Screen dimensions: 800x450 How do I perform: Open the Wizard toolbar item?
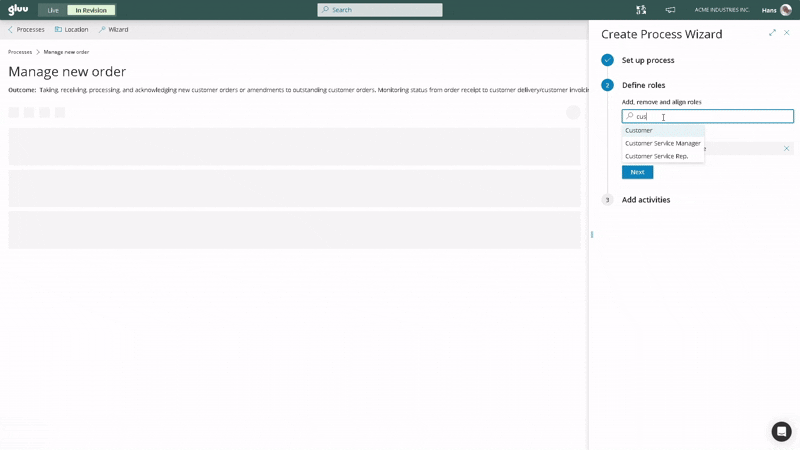pos(113,30)
